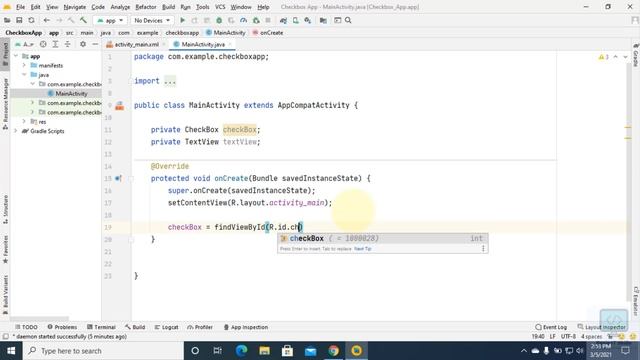
Task: Open App Inspection tool window
Action: pyautogui.click(x=246, y=327)
